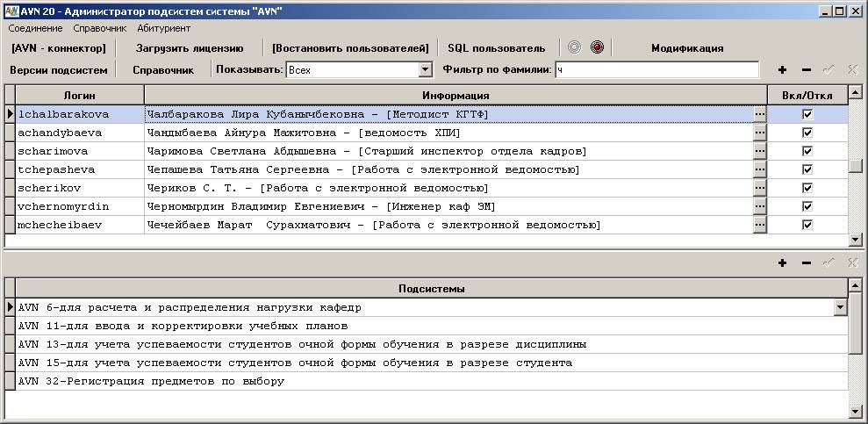This screenshot has height=424, width=868.
Task: Open the Соединение menu
Action: pyautogui.click(x=35, y=28)
